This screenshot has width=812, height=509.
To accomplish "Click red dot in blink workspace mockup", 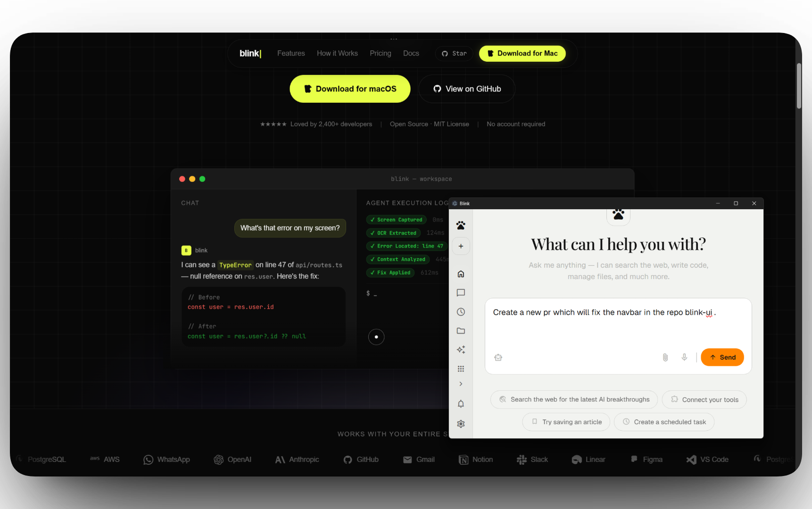I will coord(182,179).
